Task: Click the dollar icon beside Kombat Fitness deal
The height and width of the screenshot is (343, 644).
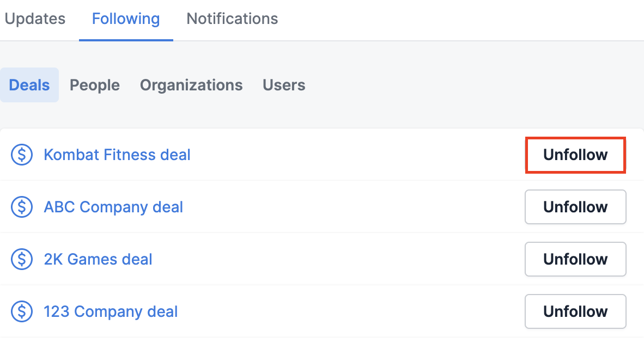Action: [22, 155]
